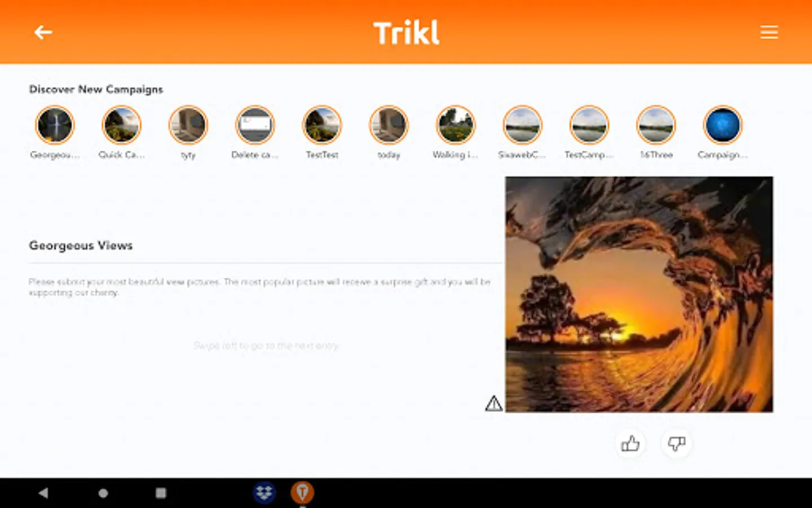Image resolution: width=812 pixels, height=508 pixels.
Task: Open Dropbox from the taskbar
Action: click(264, 493)
